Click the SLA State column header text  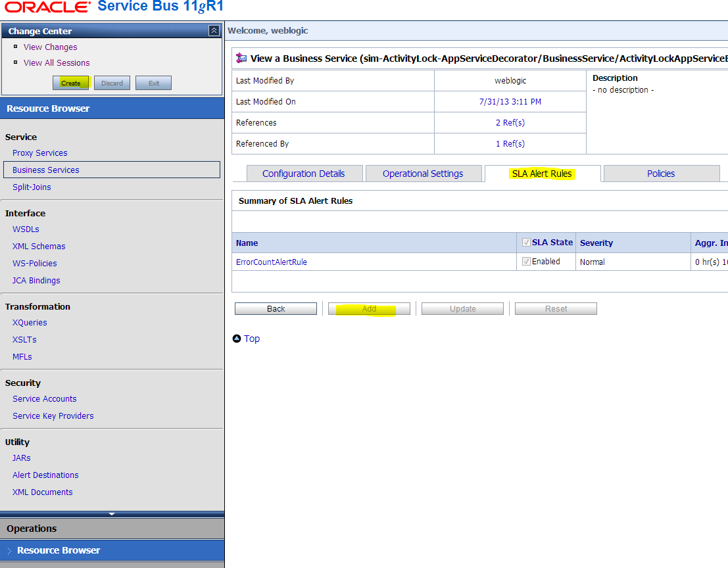point(552,242)
